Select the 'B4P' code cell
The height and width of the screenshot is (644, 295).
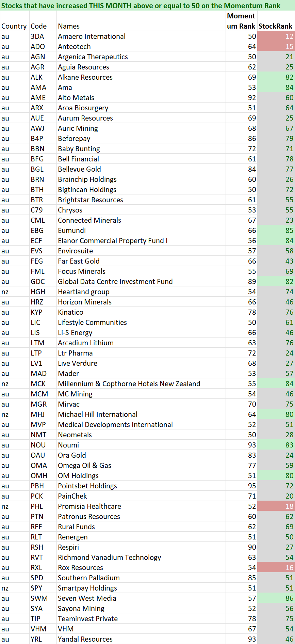[43, 138]
